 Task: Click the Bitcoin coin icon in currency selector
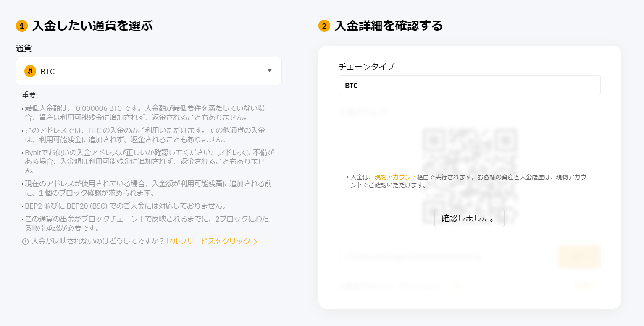click(30, 71)
